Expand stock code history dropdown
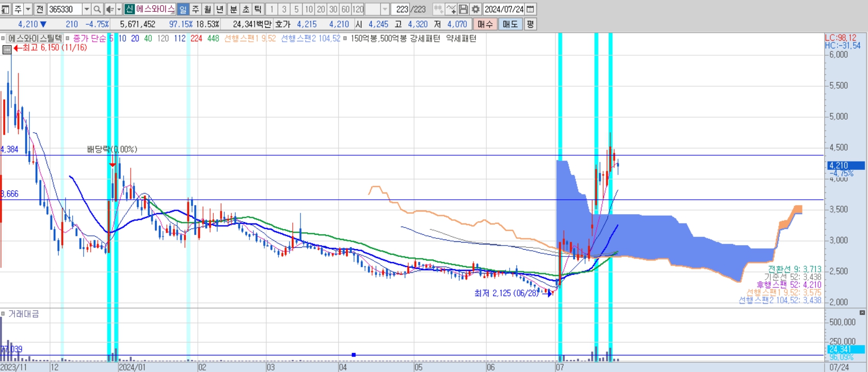 pyautogui.click(x=86, y=9)
